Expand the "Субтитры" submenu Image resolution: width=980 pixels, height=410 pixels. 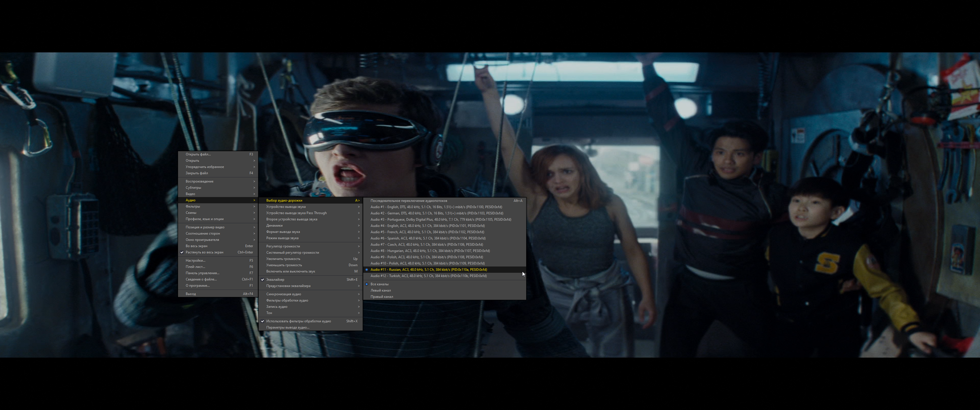coord(218,188)
